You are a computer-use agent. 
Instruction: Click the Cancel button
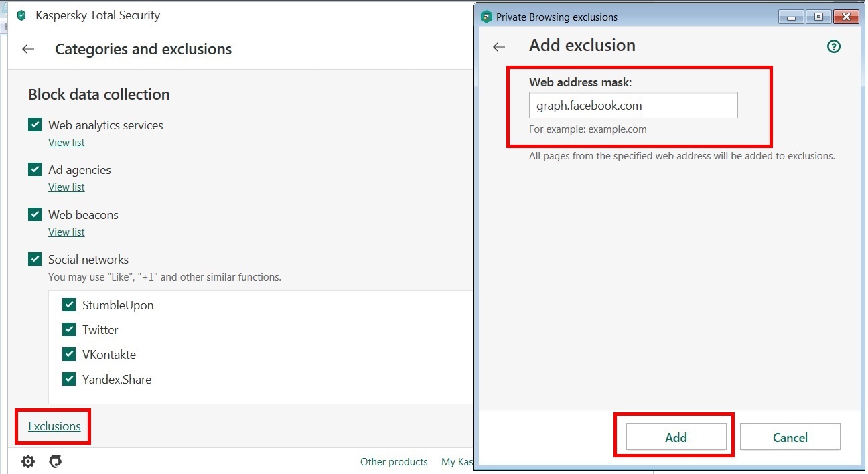(x=790, y=437)
